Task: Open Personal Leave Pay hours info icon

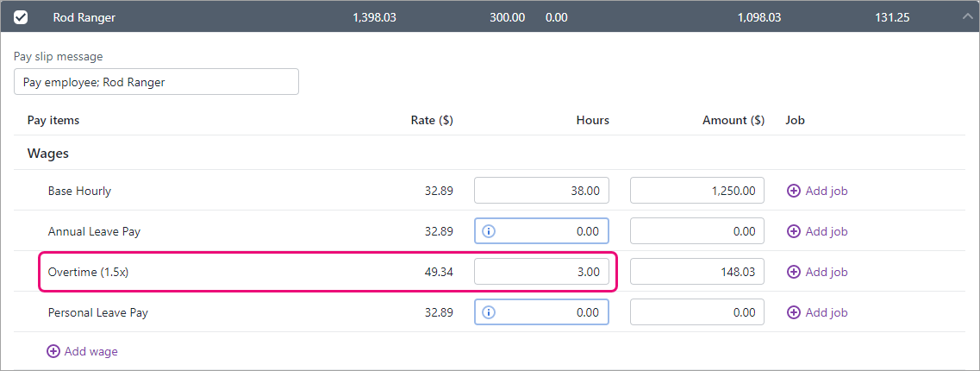Action: pyautogui.click(x=489, y=312)
